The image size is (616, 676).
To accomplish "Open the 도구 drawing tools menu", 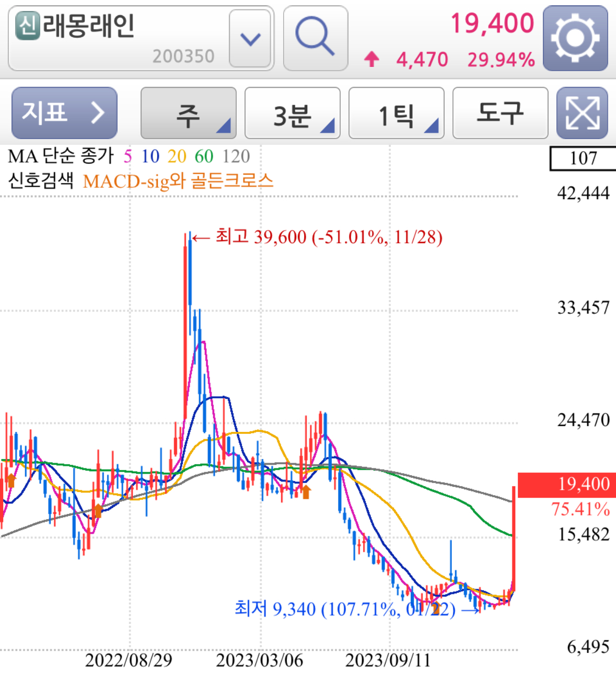I will click(x=500, y=112).
